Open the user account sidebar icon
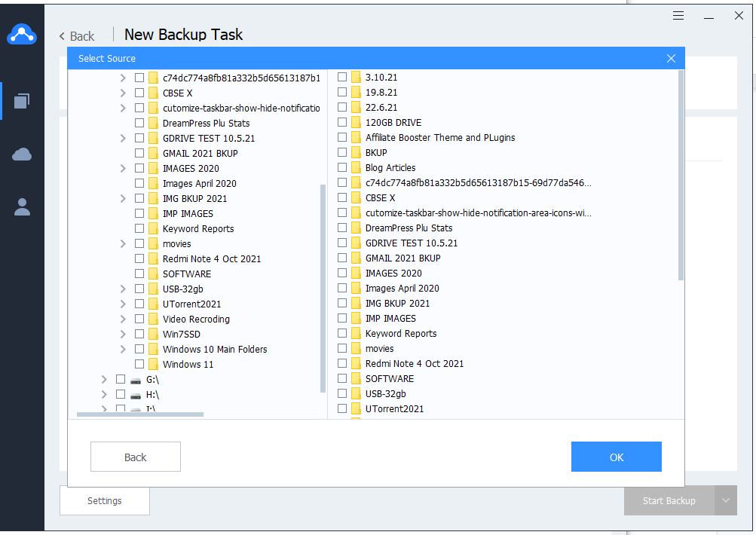 click(x=22, y=207)
